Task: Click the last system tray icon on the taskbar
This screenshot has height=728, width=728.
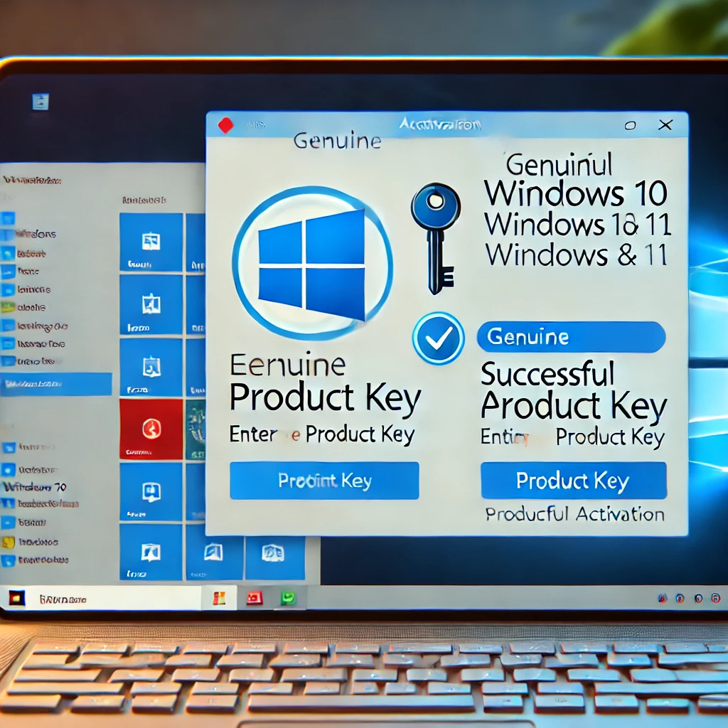Action: pos(715,598)
